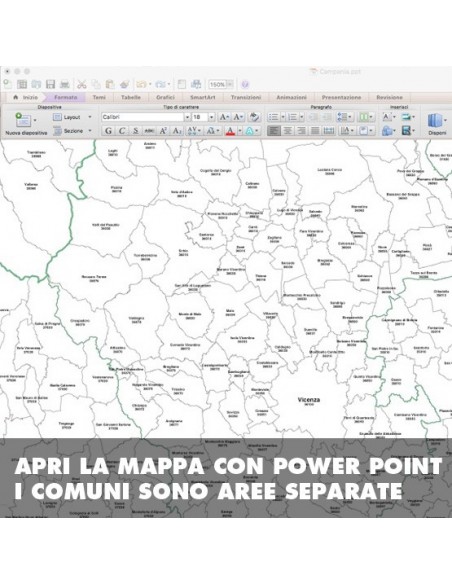Switch to the Revisione tab

389,97
